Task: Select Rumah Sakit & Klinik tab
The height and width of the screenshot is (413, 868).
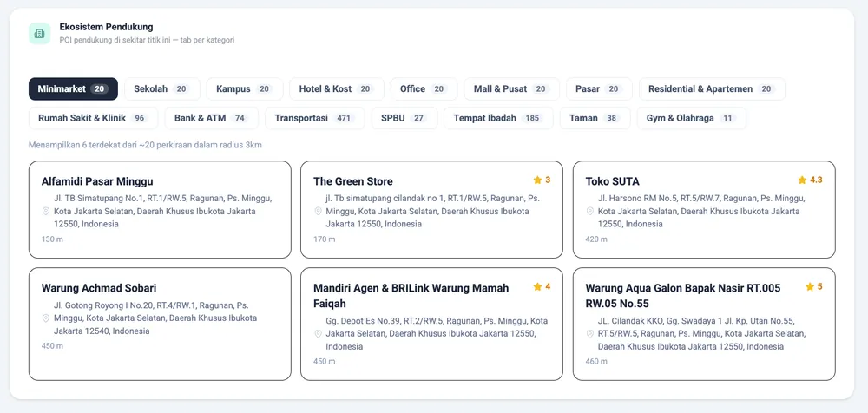Action: (93, 118)
